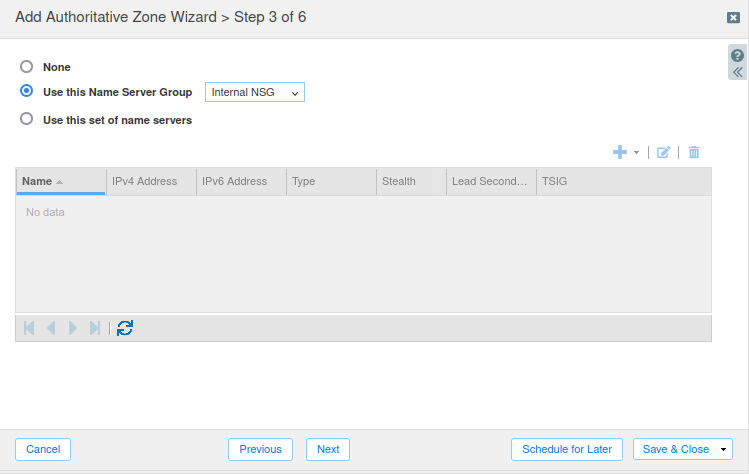Viewport: 749px width, 474px height.
Task: Click the trash delete icon
Action: (694, 152)
